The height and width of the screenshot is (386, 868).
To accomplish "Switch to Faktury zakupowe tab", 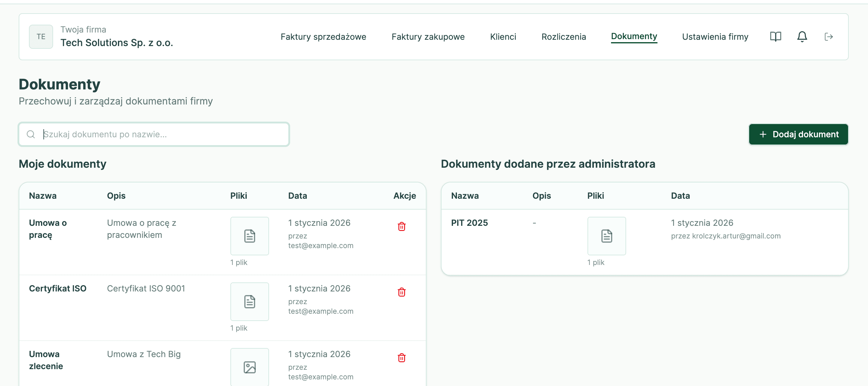I will pyautogui.click(x=428, y=37).
